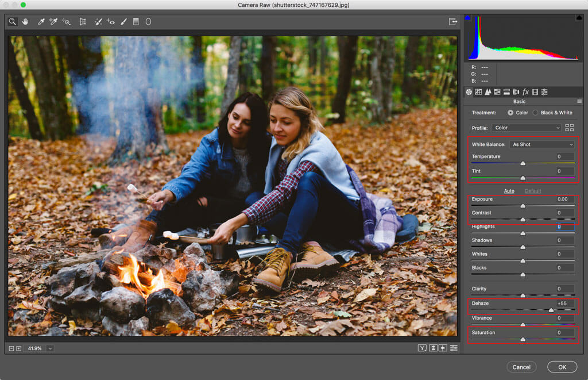588x380 pixels.
Task: Choose the Transform tool
Action: point(83,22)
